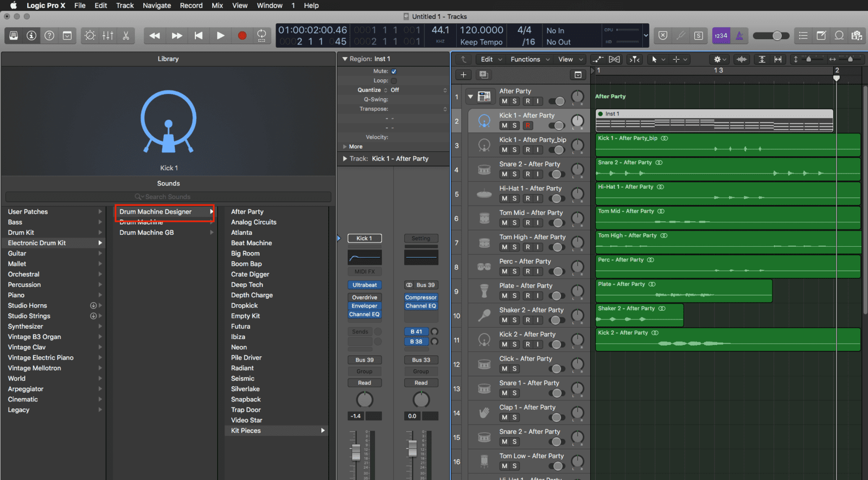Toggle the Mute checkbox in Region inspector
This screenshot has width=868, height=480.
coord(394,71)
